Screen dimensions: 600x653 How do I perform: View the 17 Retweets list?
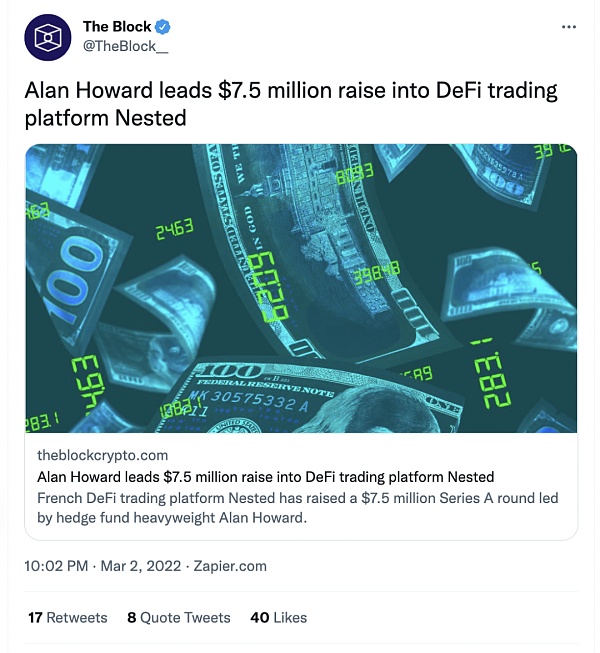(x=67, y=618)
